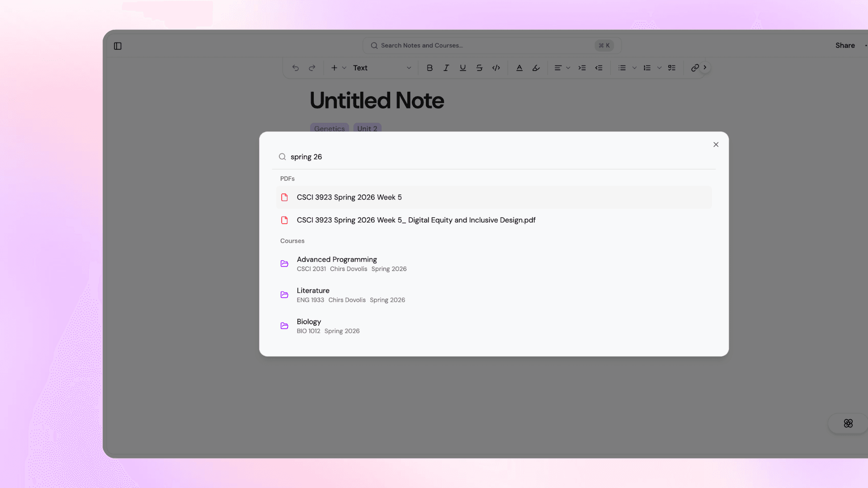Open the Literature course
This screenshot has height=488, width=868.
[x=494, y=295]
